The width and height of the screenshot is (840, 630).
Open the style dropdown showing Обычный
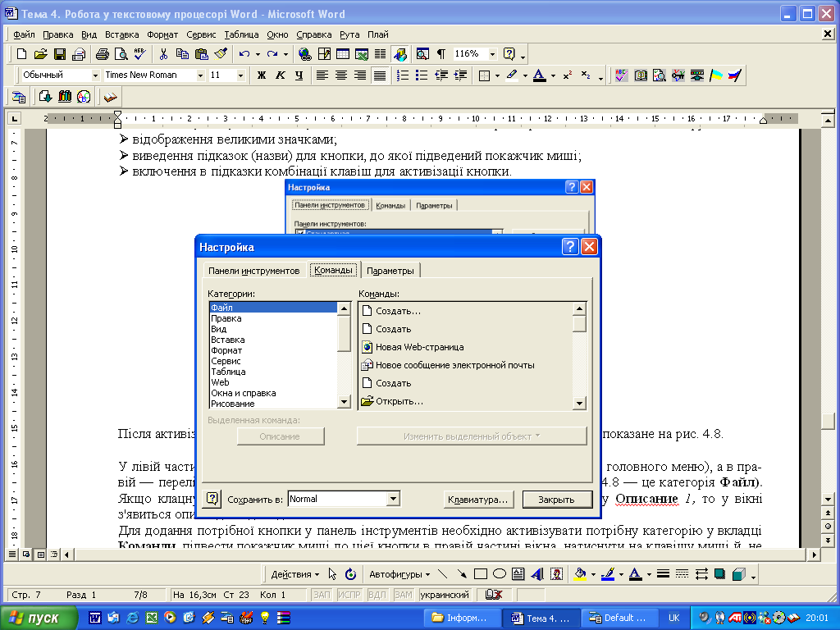tap(95, 75)
